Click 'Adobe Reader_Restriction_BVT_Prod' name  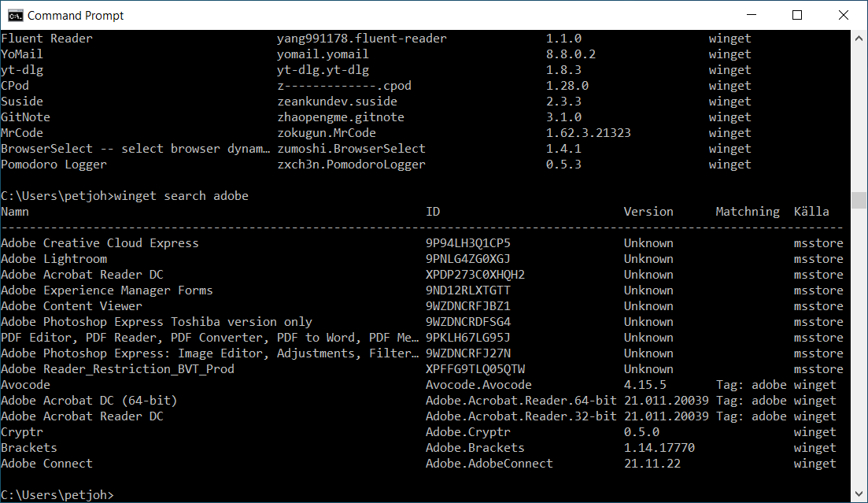click(117, 369)
